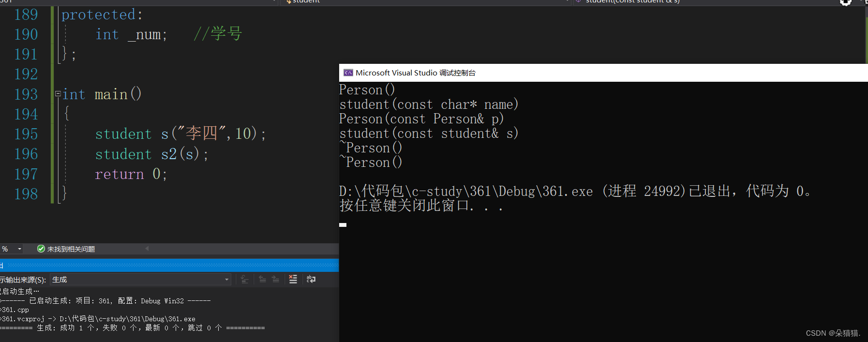Click the go to next message icon
Screen dimensions: 868x342
point(275,279)
